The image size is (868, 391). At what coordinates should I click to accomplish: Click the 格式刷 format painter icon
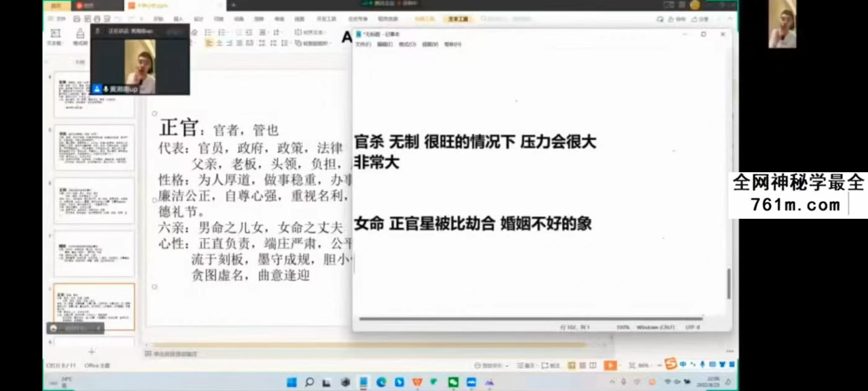coord(80,37)
